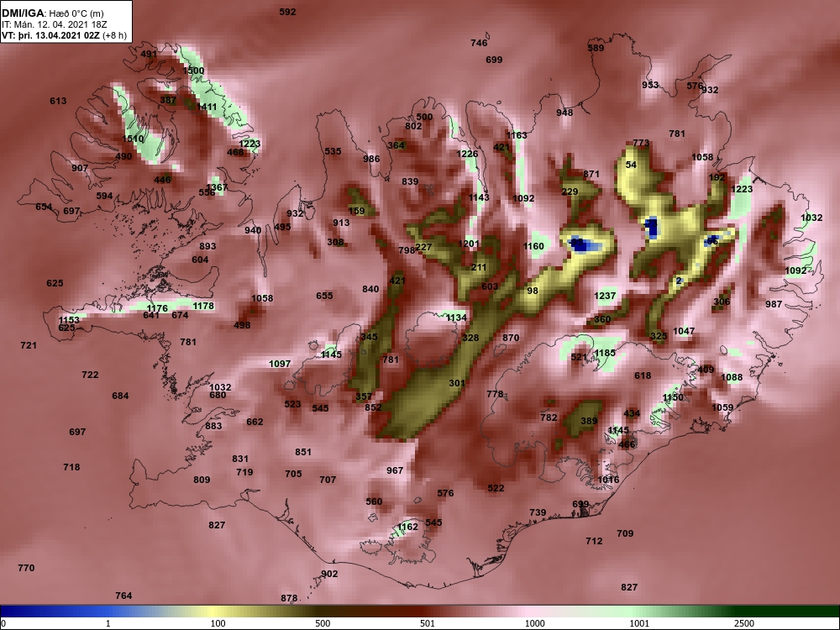
Task: Select the map value 1059
Action: click(x=722, y=407)
